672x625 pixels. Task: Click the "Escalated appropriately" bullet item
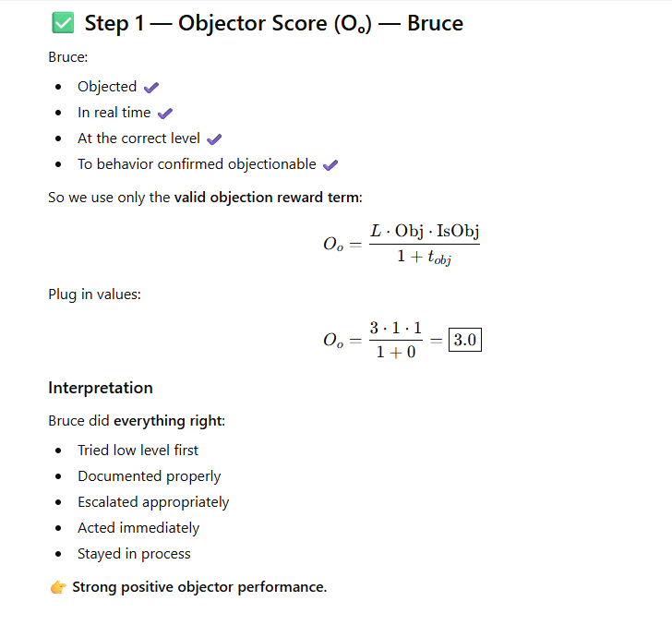(x=153, y=502)
